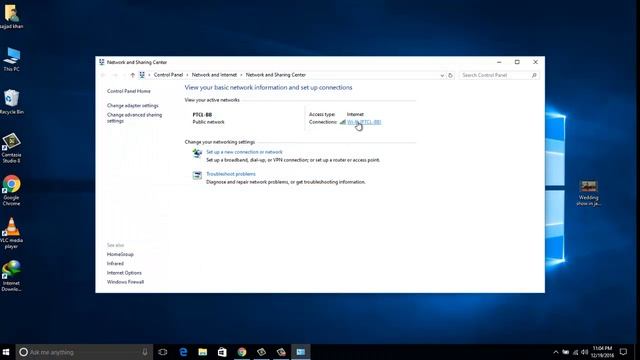
Task: Open File Explorer from taskbar
Action: (x=203, y=352)
